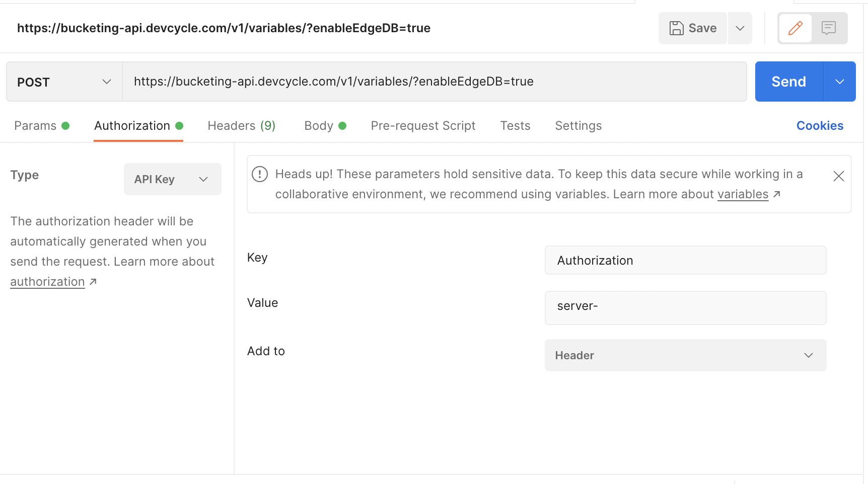Open the request documentation editor pencil icon
Viewport: 868px width, 484px height.
click(x=795, y=28)
